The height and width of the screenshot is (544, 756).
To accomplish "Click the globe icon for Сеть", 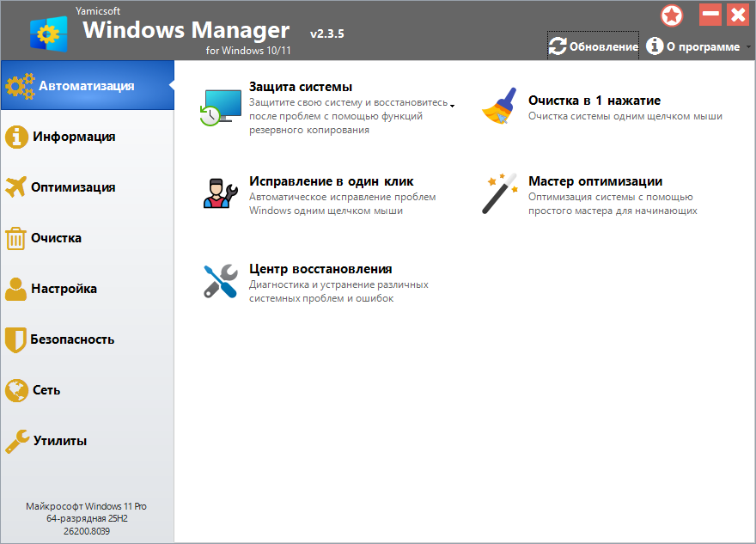I will tap(16, 390).
